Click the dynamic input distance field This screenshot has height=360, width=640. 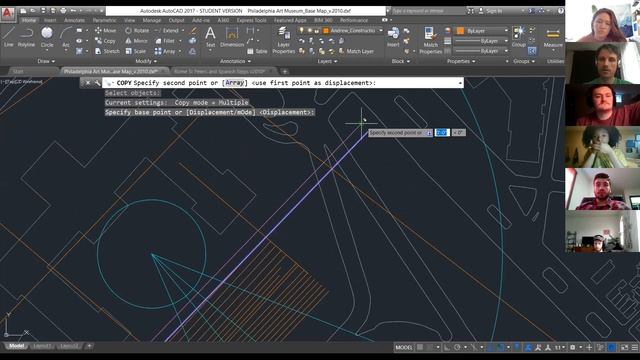point(442,133)
